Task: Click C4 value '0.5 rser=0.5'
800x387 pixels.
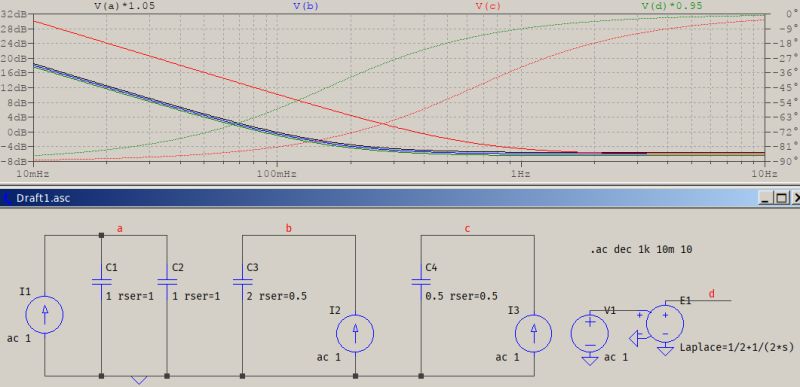Action: tap(461, 296)
